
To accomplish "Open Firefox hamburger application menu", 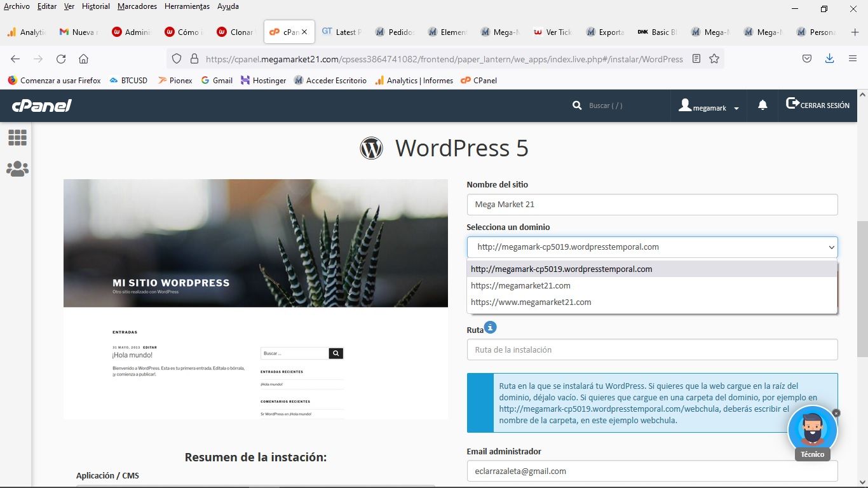I will click(x=853, y=58).
